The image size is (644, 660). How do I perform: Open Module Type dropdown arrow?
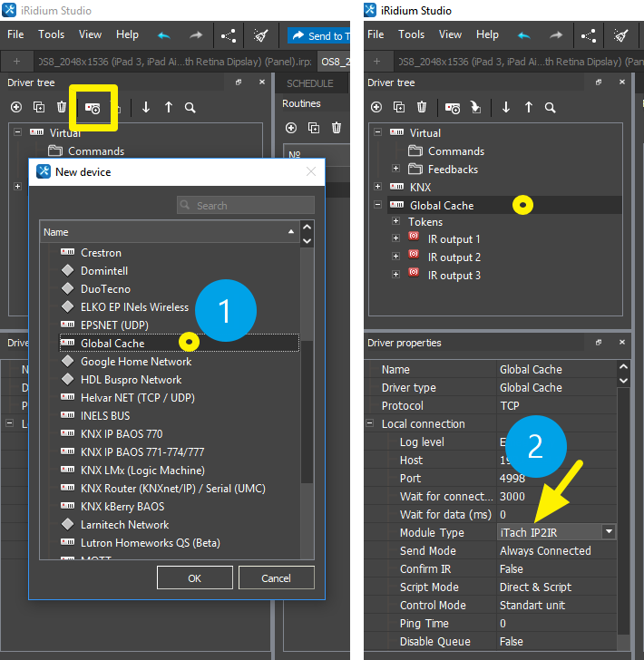click(609, 531)
